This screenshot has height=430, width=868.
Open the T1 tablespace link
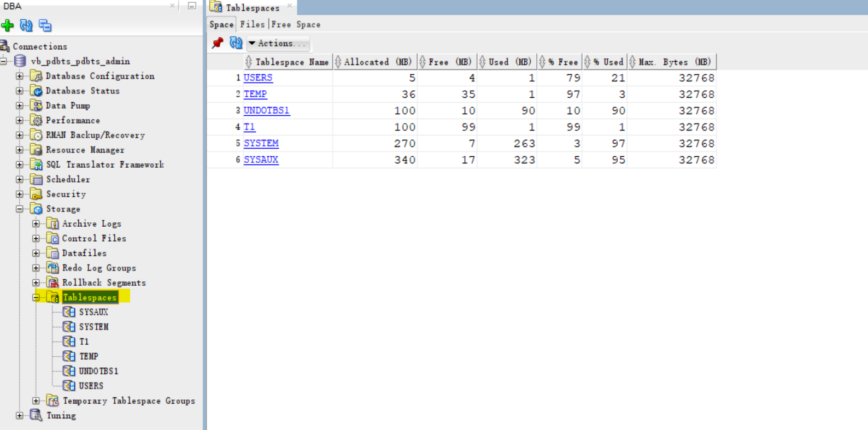pos(249,127)
